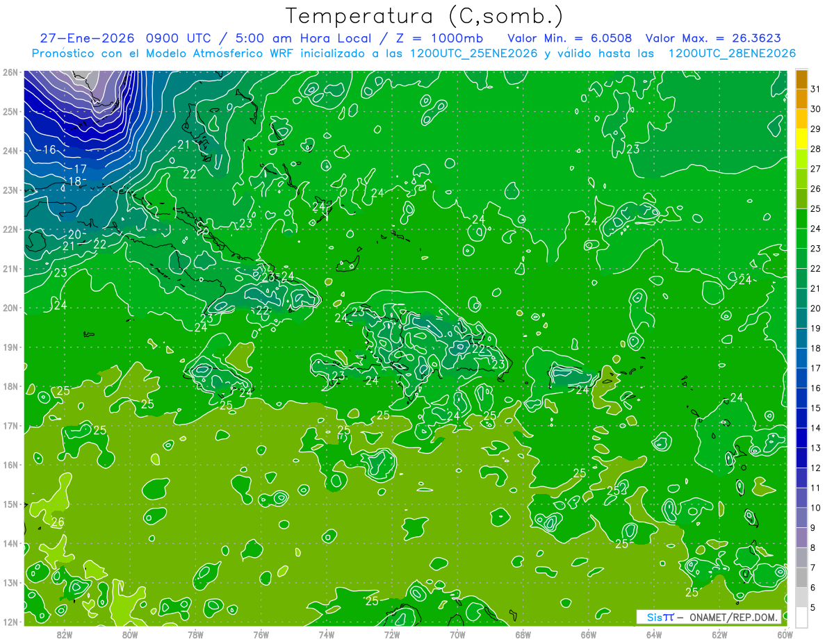The width and height of the screenshot is (834, 644).
Task: Click the colorbar legend value "20"
Action: [815, 308]
